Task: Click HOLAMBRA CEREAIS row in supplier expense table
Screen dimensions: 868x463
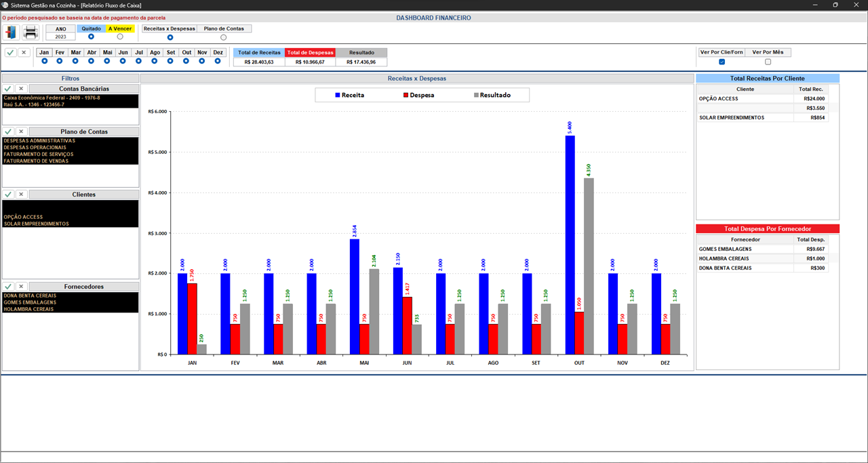Action: point(762,258)
